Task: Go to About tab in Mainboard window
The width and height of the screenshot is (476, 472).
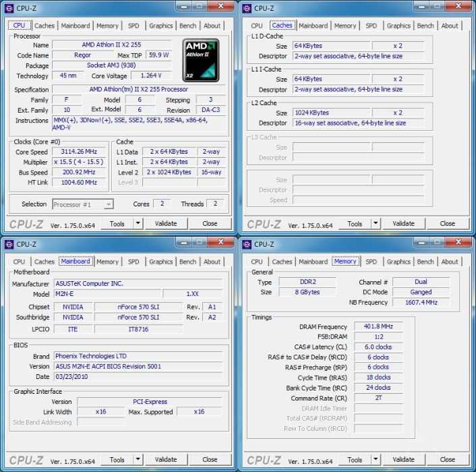Action: (212, 262)
